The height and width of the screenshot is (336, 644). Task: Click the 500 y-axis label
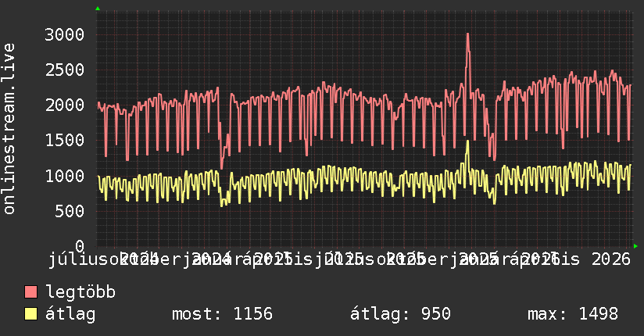[70, 211]
